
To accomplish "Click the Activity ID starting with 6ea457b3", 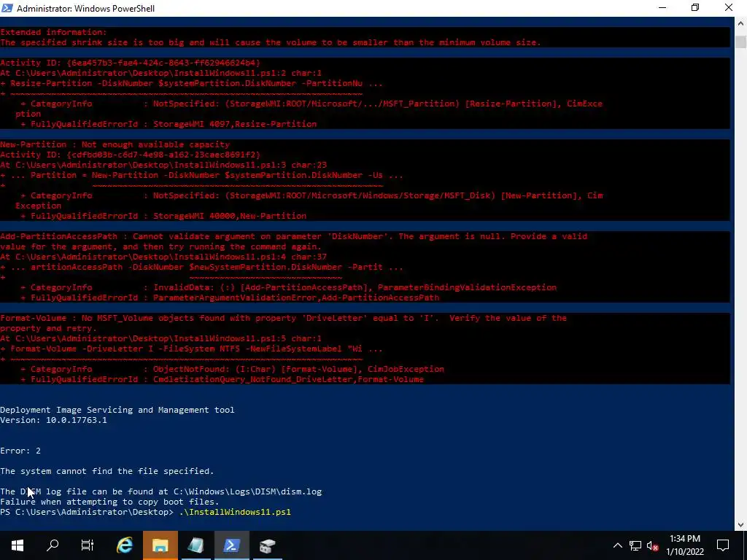I will (130, 63).
